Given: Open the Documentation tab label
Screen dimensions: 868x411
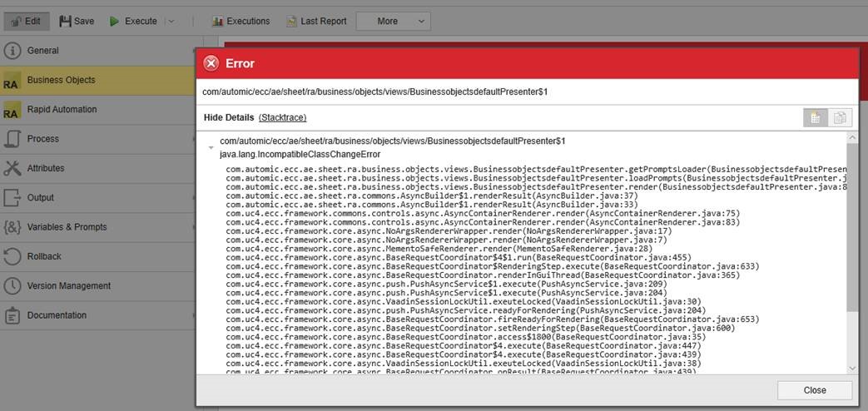Looking at the screenshot, I should pos(57,314).
